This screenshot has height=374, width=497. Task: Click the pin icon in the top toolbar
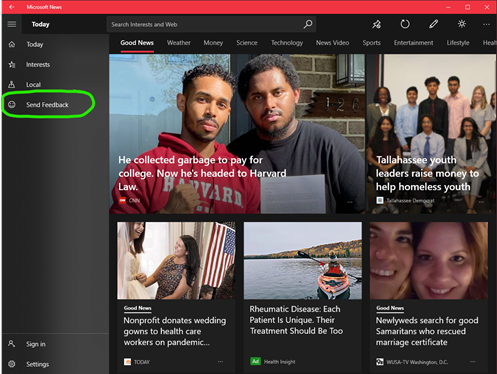(x=377, y=24)
